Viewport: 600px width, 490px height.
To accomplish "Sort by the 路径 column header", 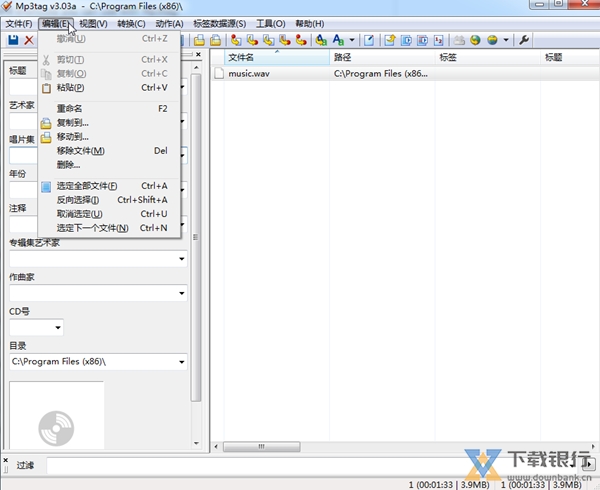I will pyautogui.click(x=382, y=57).
